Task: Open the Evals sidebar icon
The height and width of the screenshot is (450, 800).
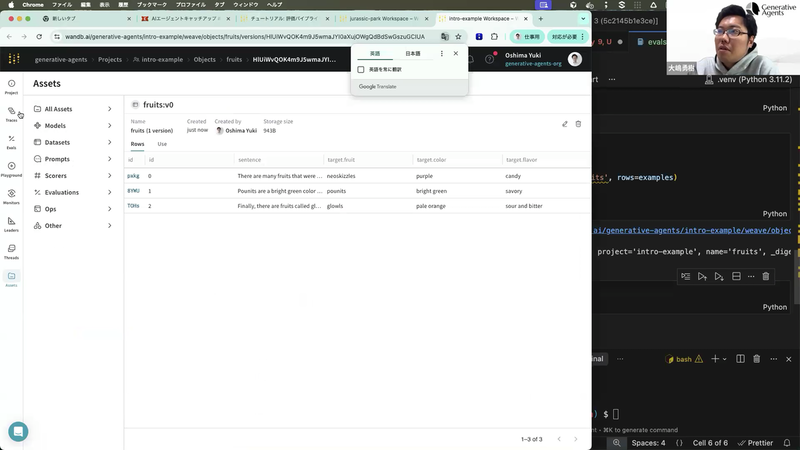Action: (11, 142)
